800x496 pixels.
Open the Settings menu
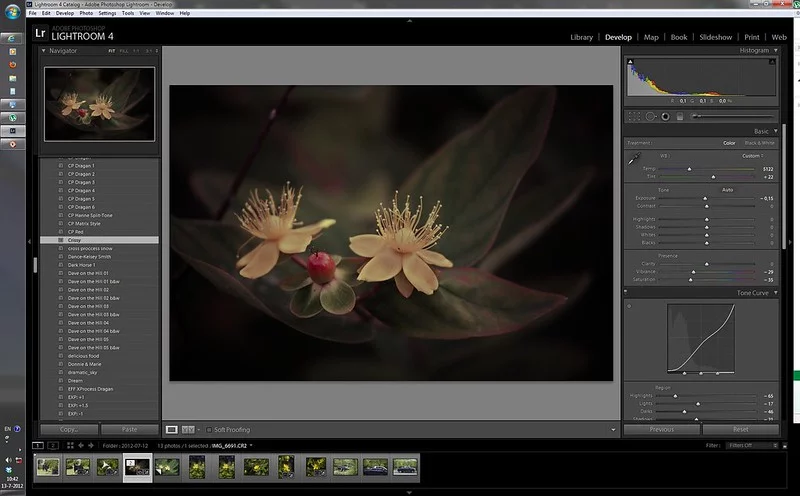click(x=107, y=13)
